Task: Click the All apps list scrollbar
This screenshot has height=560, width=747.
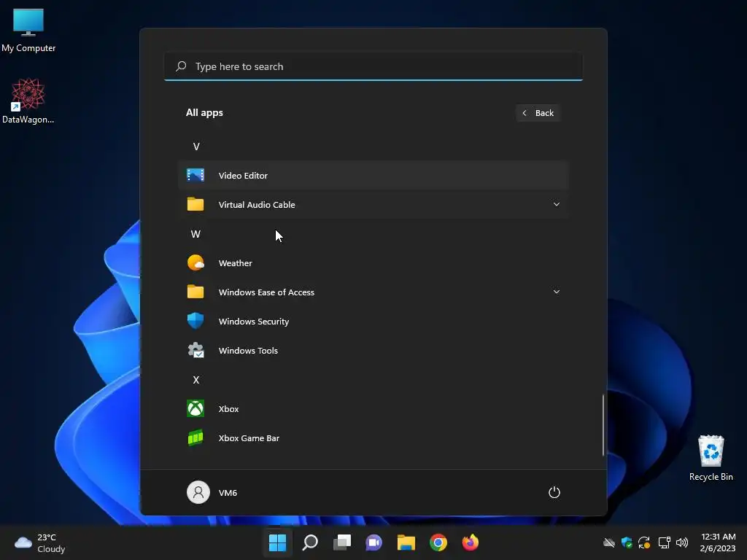Action: tap(603, 425)
